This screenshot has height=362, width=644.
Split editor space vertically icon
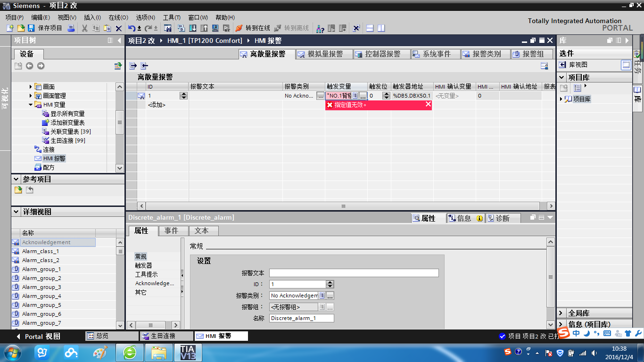click(x=381, y=28)
